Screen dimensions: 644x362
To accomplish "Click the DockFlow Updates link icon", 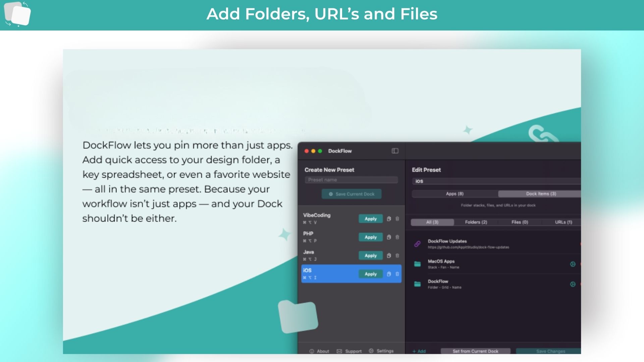I will pos(417,244).
